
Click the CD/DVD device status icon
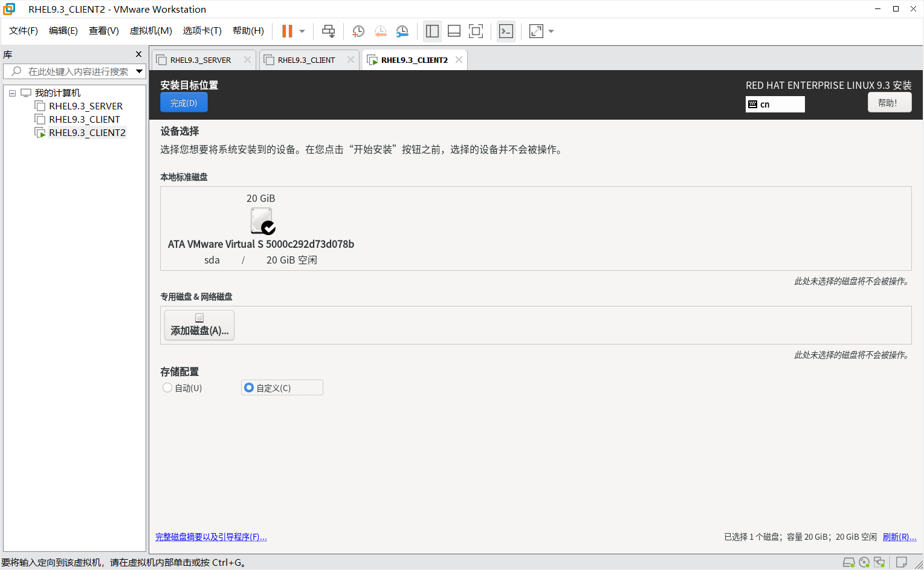click(864, 563)
